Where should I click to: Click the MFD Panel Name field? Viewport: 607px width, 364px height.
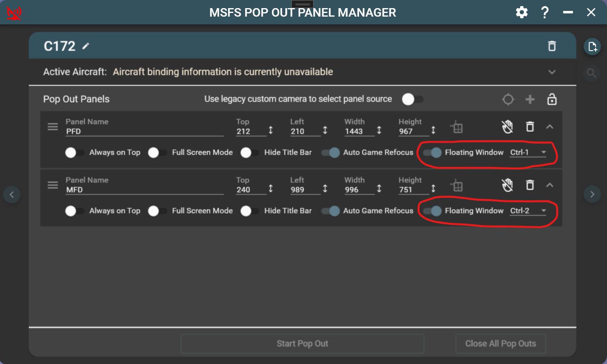coord(144,189)
